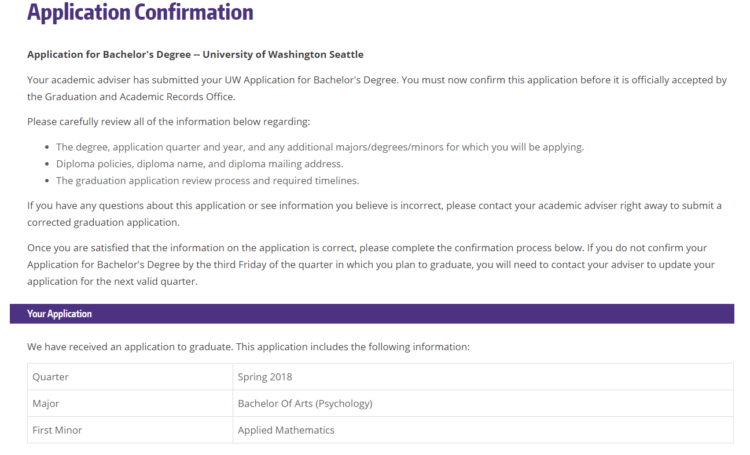Click the Application Confirmation page heading
This screenshot has height=455, width=750.
(140, 13)
